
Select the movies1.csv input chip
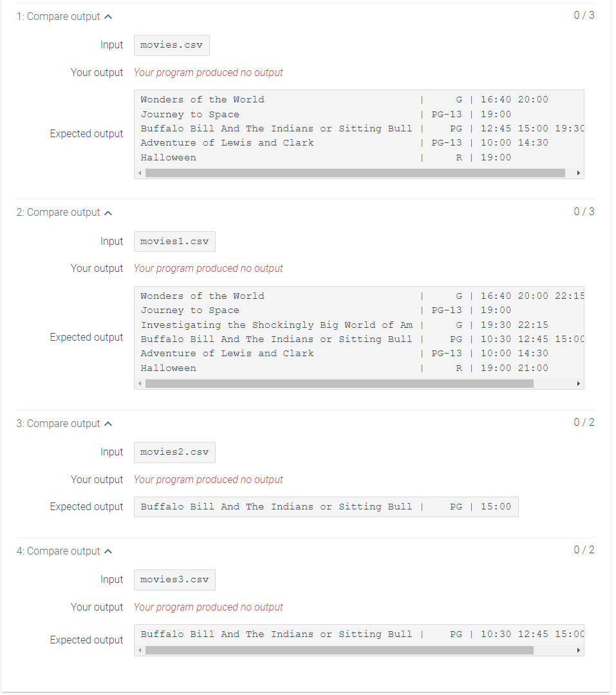click(174, 241)
